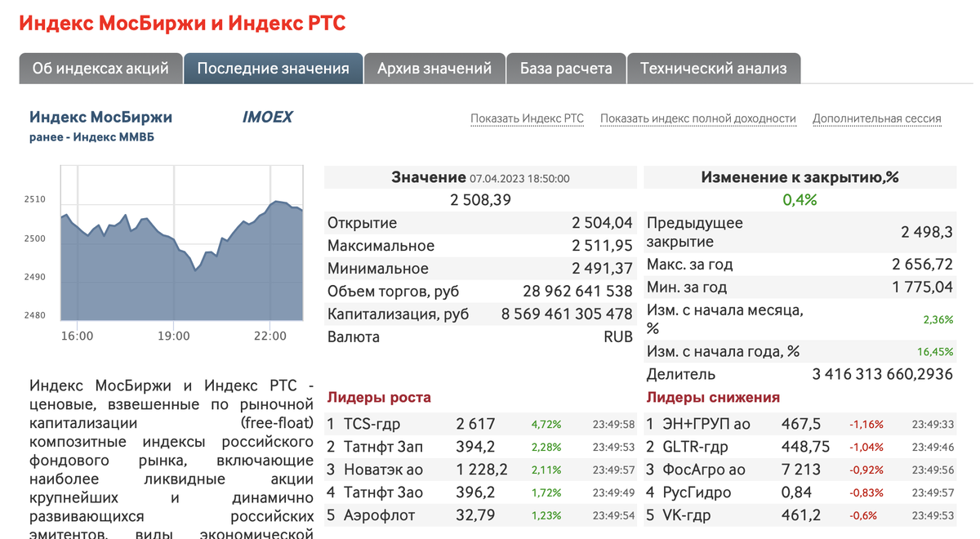This screenshot has width=980, height=539.
Task: Click the Изменение к закрытию,% header
Action: [800, 177]
